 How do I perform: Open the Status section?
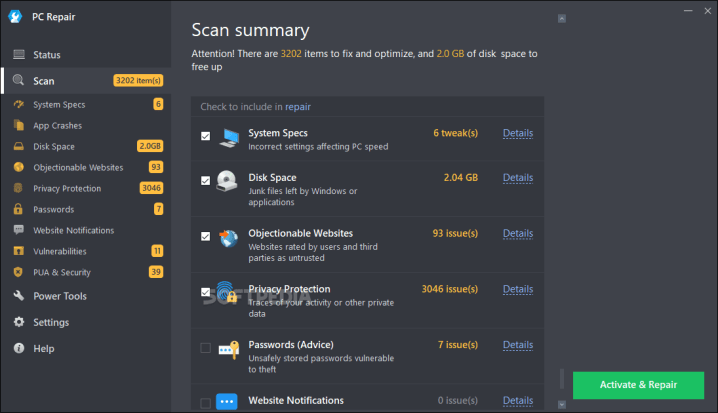pos(86,54)
